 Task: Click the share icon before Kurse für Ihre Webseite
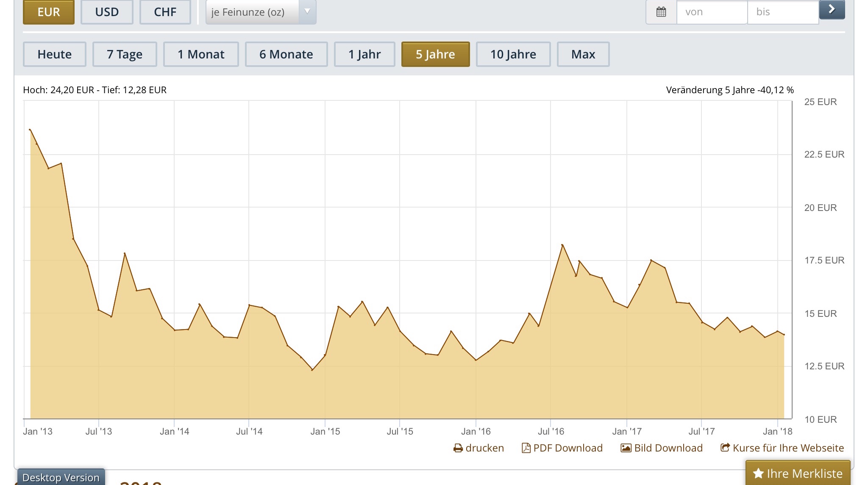point(725,448)
